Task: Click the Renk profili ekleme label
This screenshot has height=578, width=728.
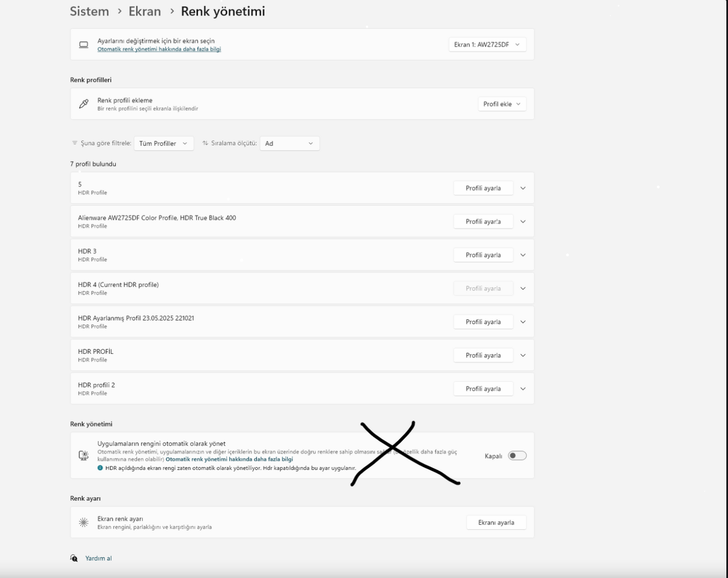Action: [x=125, y=100]
